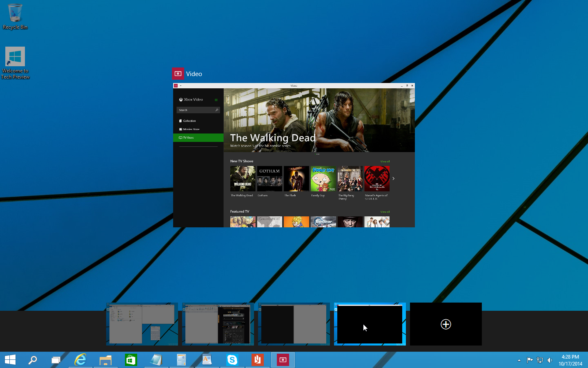
Task: Toggle the Task View taskbar button
Action: (x=56, y=360)
